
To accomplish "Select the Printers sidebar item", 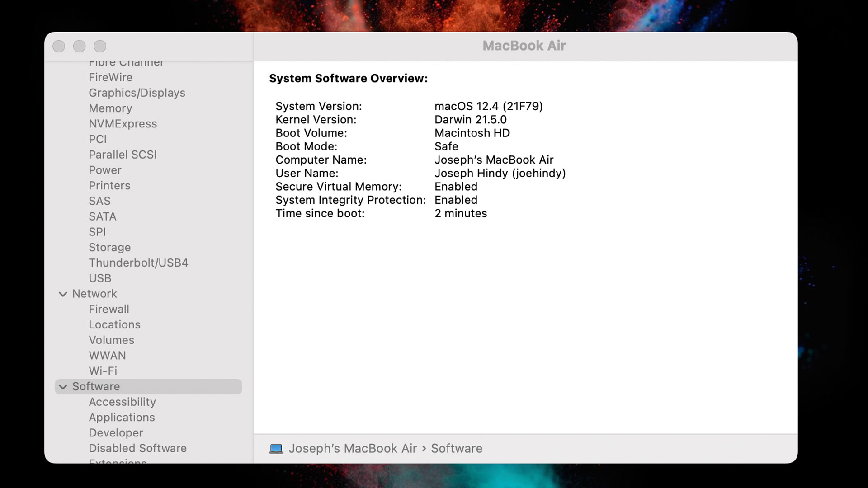I will pyautogui.click(x=109, y=186).
